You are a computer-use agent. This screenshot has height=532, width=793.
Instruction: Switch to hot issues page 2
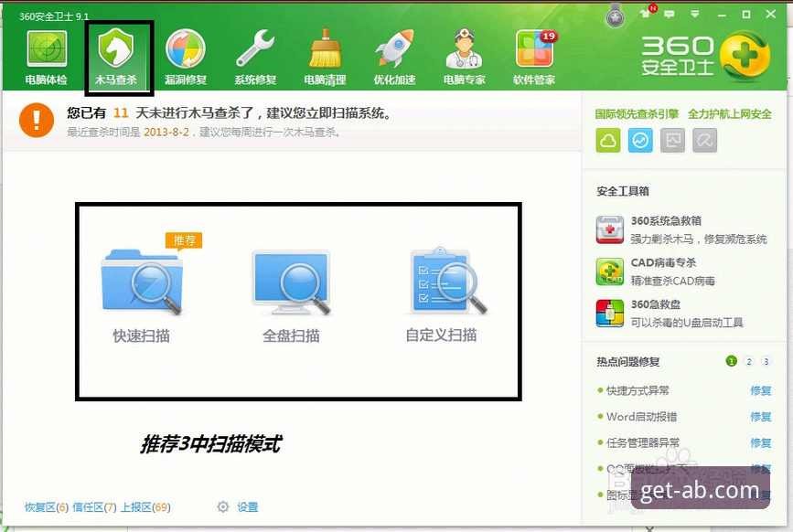coord(749,361)
